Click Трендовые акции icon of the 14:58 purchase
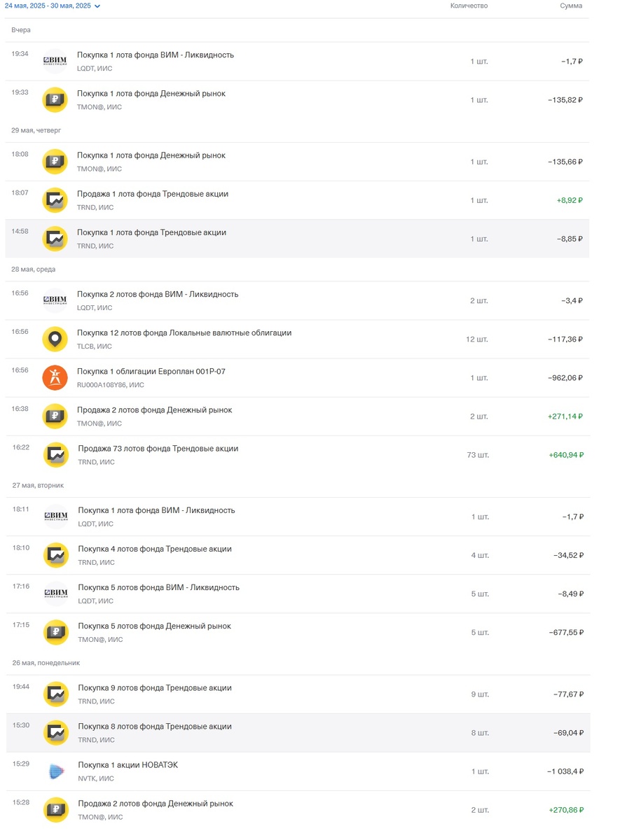This screenshot has height=840, width=620. coord(55,239)
